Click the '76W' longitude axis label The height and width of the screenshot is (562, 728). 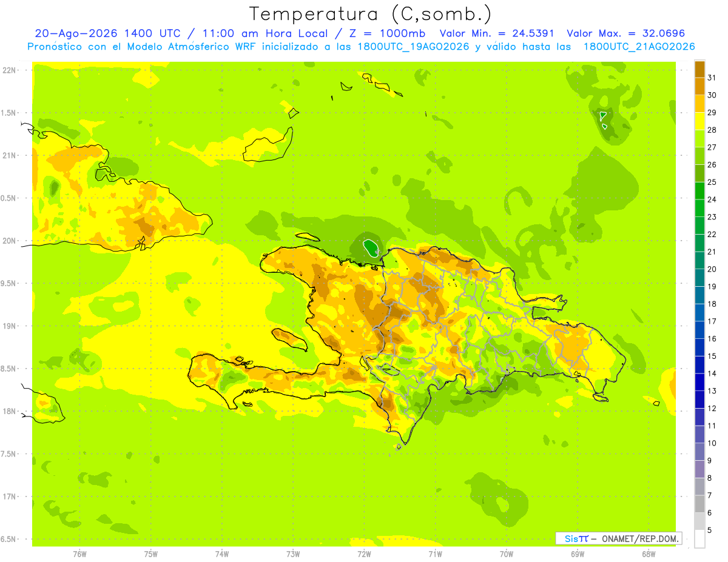tap(79, 554)
